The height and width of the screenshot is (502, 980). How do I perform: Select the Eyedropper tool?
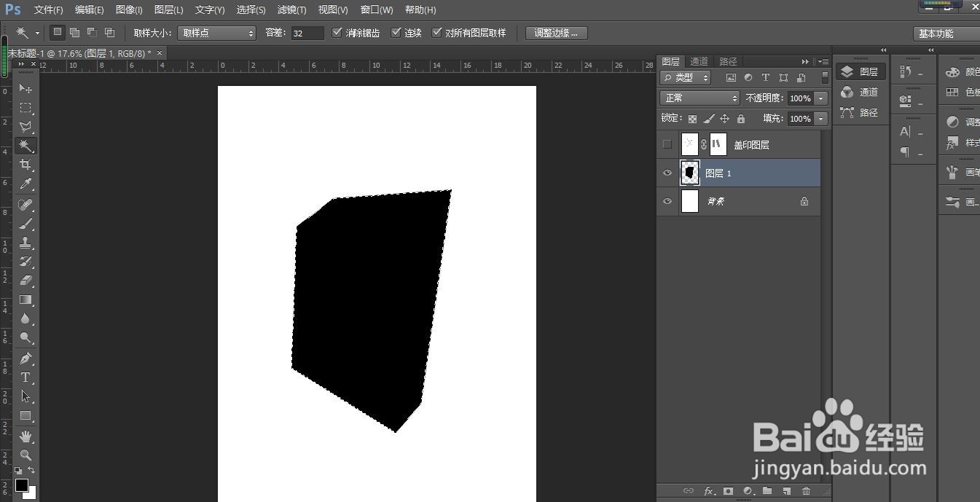click(x=26, y=184)
